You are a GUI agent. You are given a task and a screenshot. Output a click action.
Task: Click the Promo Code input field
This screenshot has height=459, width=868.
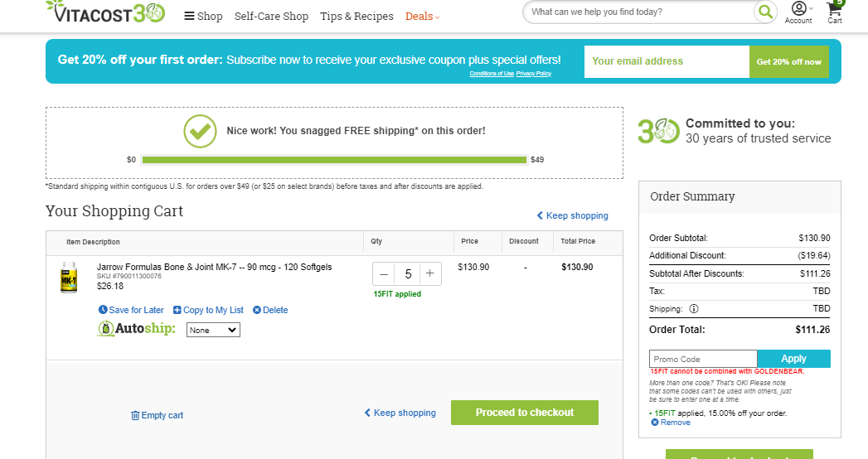tap(703, 359)
